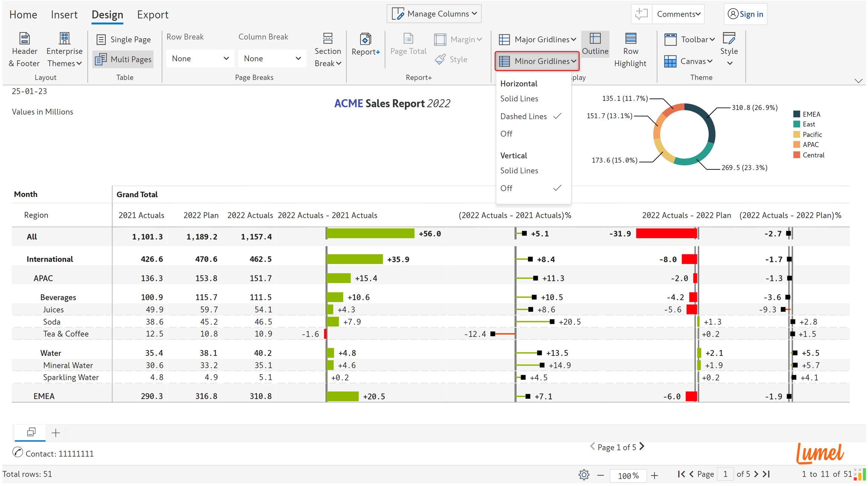Image resolution: width=868 pixels, height=486 pixels.
Task: Switch to the Export tab
Action: 152,15
